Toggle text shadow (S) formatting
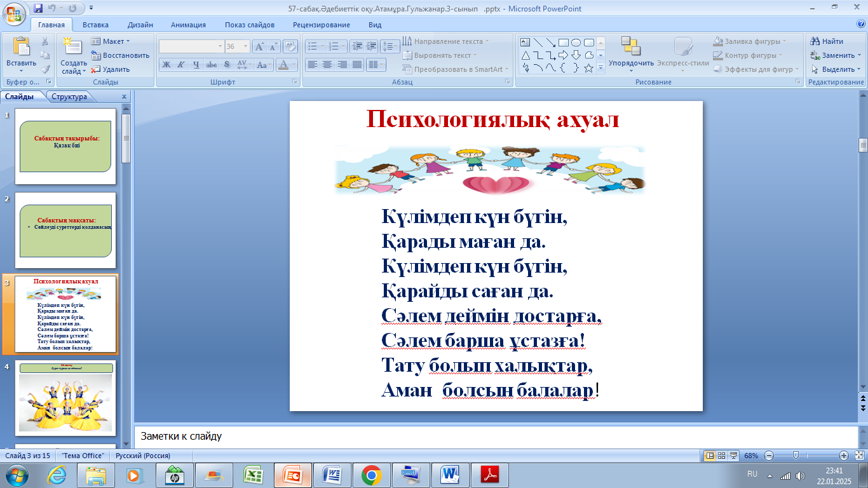 tap(227, 65)
